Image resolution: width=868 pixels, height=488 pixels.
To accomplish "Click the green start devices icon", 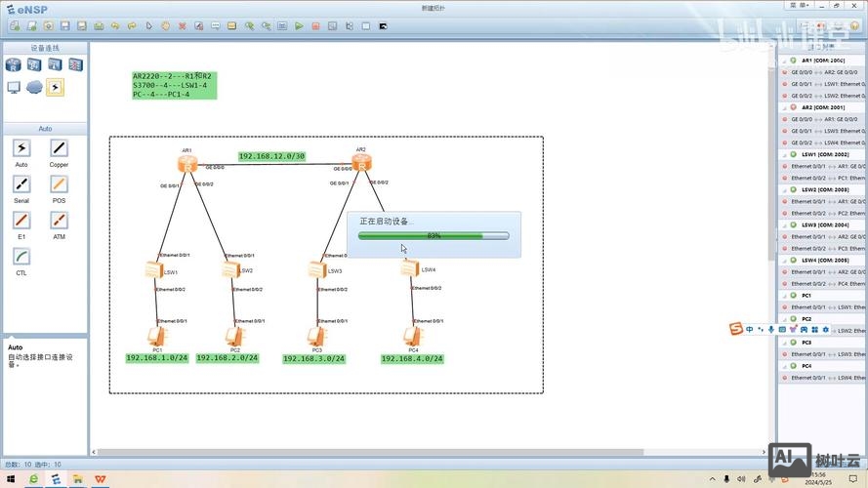I will tap(299, 25).
